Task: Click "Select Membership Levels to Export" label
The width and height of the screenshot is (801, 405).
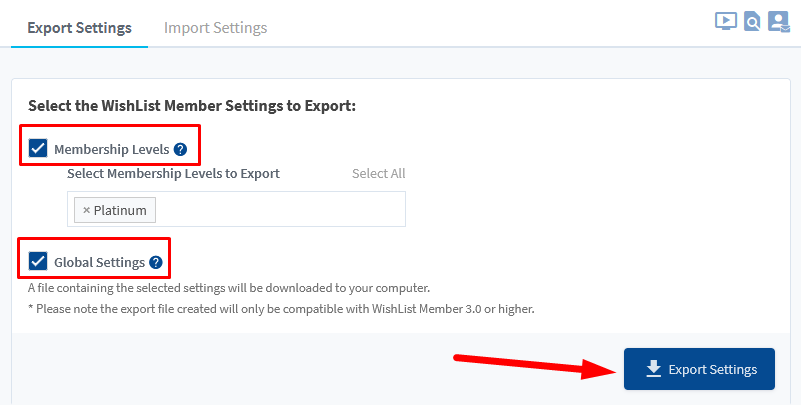Action: click(x=173, y=173)
